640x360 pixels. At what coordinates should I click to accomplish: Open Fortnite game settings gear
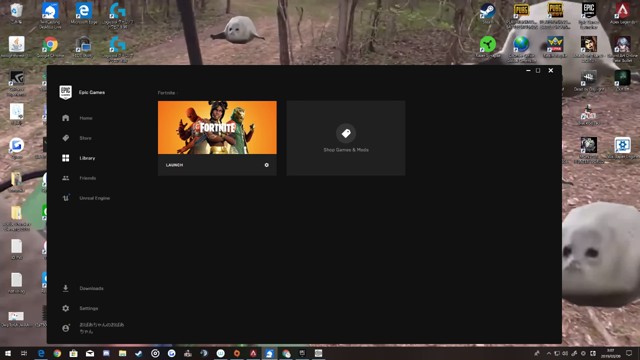point(267,165)
